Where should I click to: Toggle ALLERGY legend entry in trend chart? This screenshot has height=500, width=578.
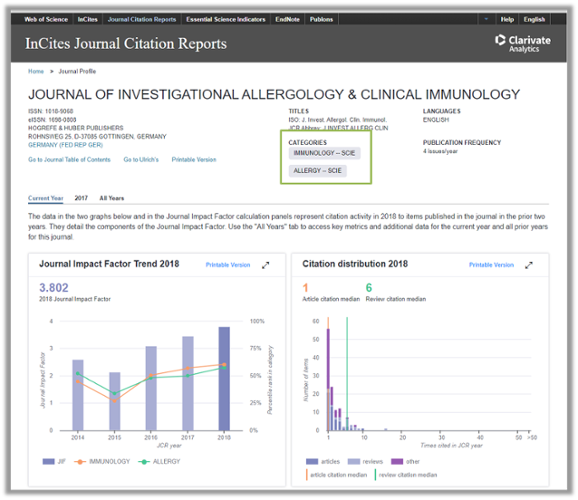click(159, 462)
